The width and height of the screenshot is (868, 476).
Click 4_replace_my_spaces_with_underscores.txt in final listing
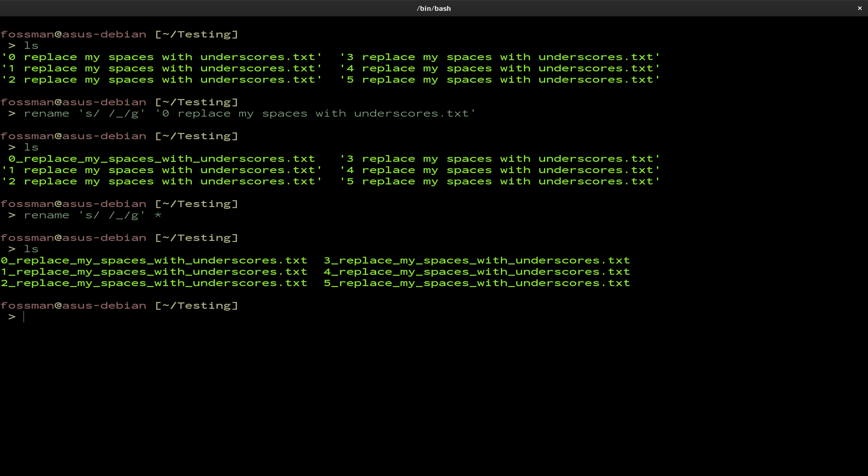tap(476, 272)
